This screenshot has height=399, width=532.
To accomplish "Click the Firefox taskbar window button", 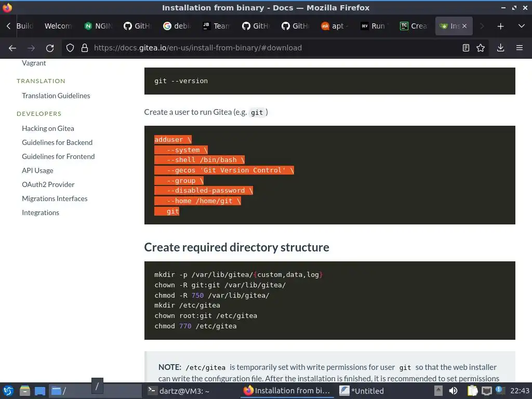I will click(287, 391).
